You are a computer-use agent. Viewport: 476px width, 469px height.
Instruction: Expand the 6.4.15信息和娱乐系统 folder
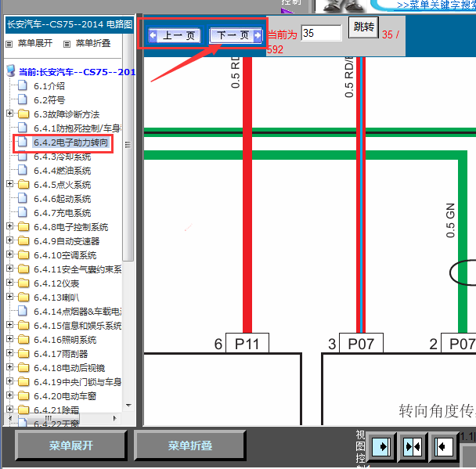click(x=9, y=324)
